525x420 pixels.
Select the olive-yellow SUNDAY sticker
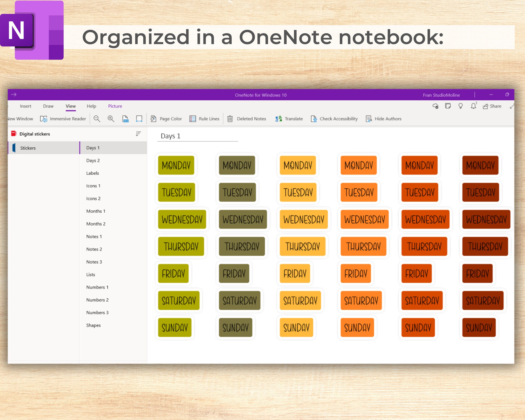pyautogui.click(x=175, y=327)
